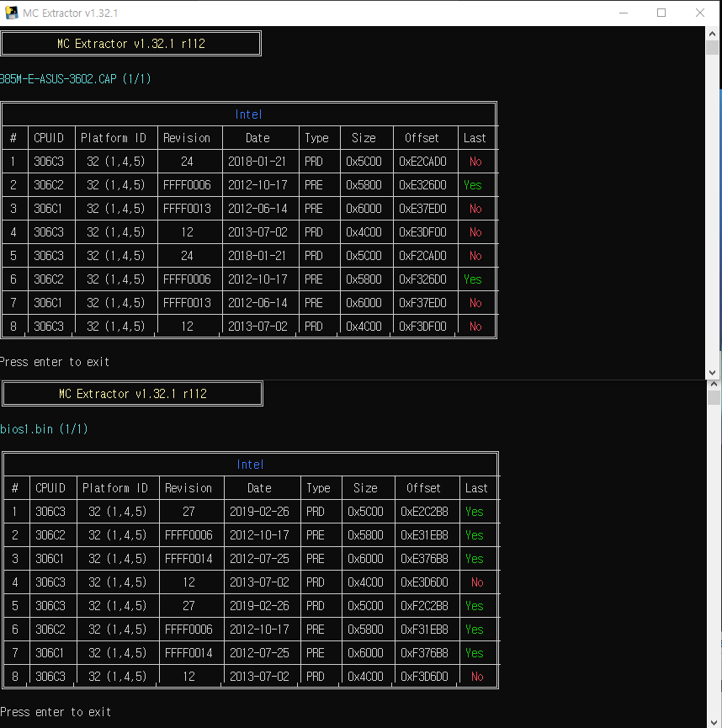722x728 pixels.
Task: Click Date header in B85M table
Action: click(257, 138)
